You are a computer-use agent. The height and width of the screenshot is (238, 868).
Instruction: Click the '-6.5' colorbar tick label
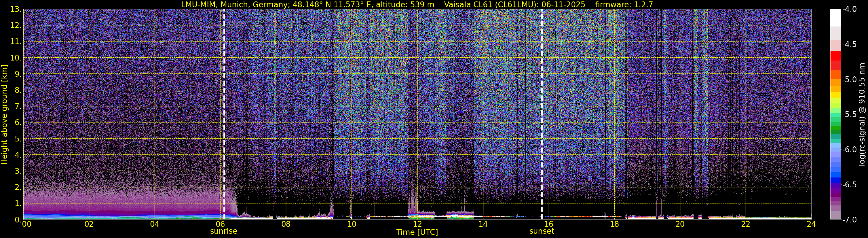point(849,184)
